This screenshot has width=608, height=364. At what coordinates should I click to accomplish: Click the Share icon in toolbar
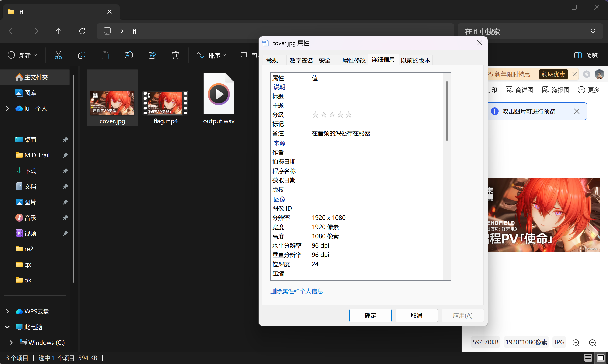coord(152,55)
